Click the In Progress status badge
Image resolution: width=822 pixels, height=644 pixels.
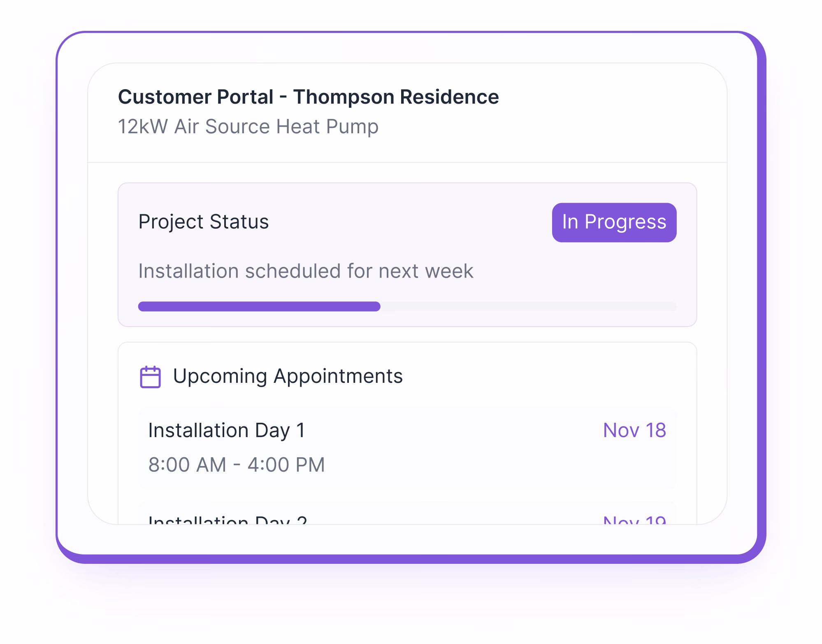pos(613,222)
